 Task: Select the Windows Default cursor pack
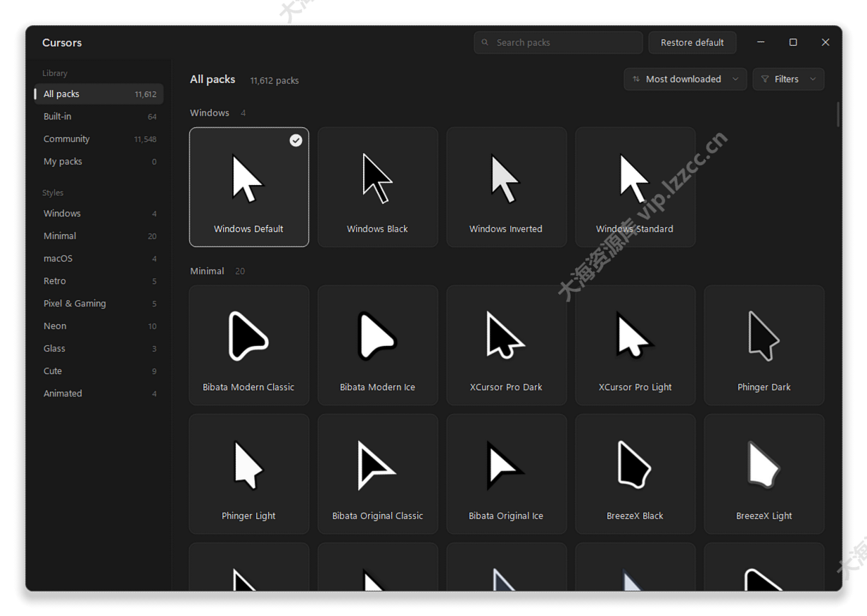click(x=249, y=187)
